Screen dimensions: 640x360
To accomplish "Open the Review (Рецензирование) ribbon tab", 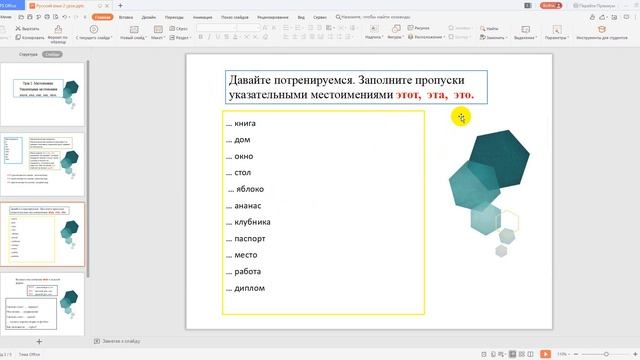I will [273, 17].
